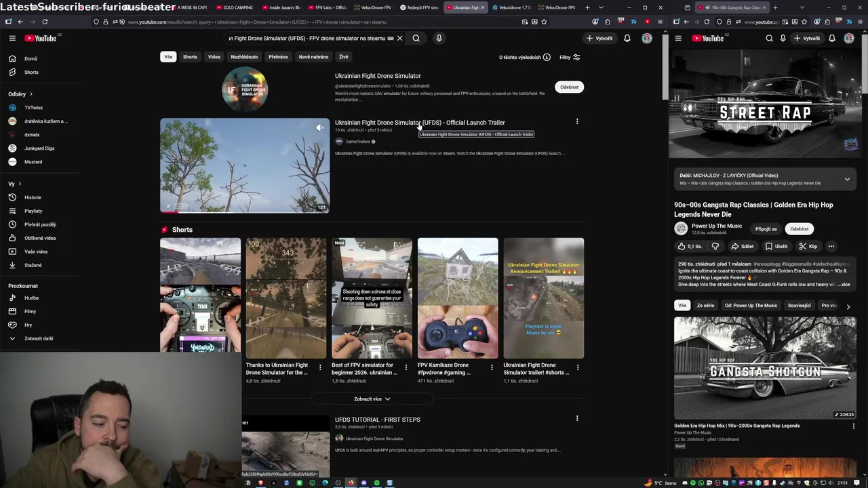Click Vytvořit button in left YouTube window
Image resolution: width=868 pixels, height=488 pixels.
[599, 38]
